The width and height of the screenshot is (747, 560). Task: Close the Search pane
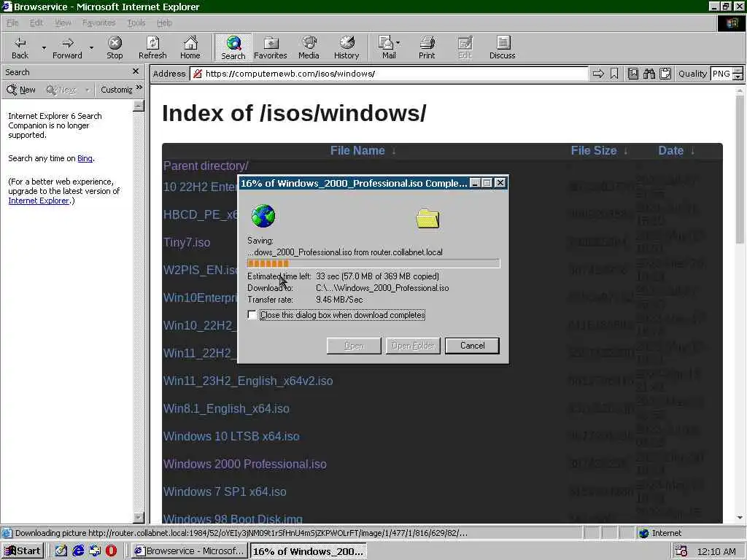tap(136, 71)
